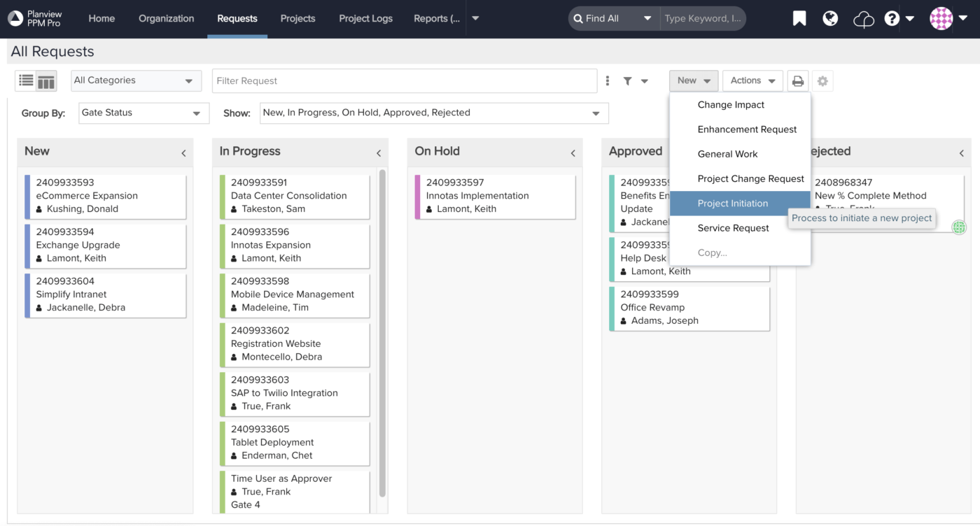Open the New request dropdown button
Screen dimensions: 980x526
694,80
